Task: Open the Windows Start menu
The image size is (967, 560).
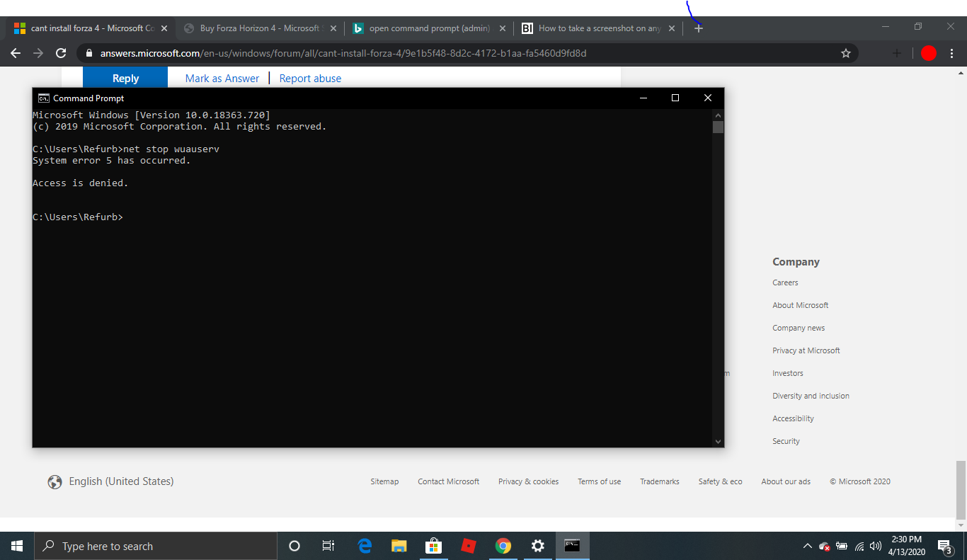Action: pos(17,546)
